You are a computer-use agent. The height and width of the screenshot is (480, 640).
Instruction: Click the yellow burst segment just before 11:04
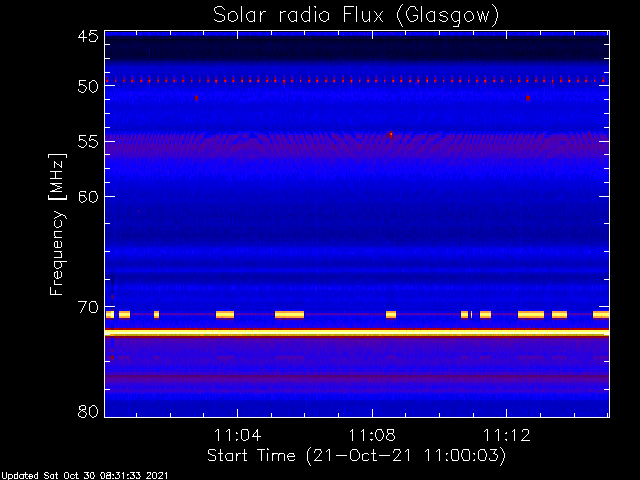[x=225, y=314]
